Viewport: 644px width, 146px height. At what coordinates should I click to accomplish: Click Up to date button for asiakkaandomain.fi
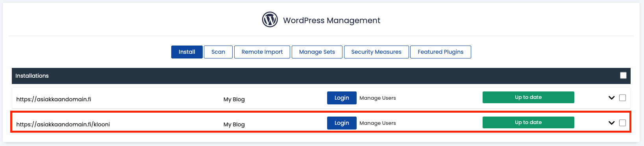click(528, 97)
